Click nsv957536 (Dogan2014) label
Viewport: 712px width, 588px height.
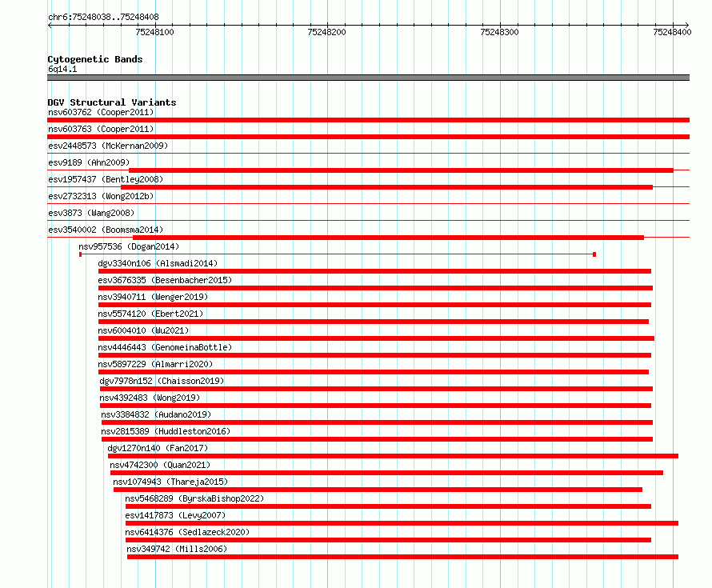pos(129,246)
